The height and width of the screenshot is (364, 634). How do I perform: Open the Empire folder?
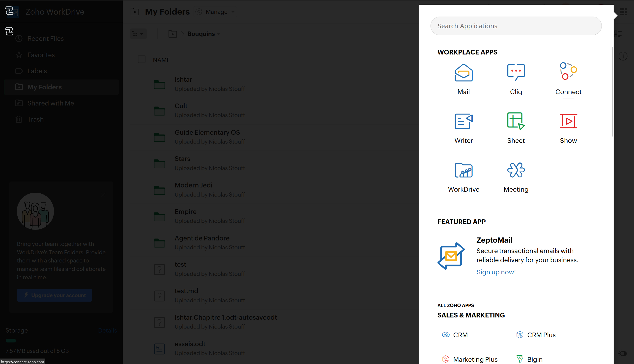pyautogui.click(x=185, y=211)
